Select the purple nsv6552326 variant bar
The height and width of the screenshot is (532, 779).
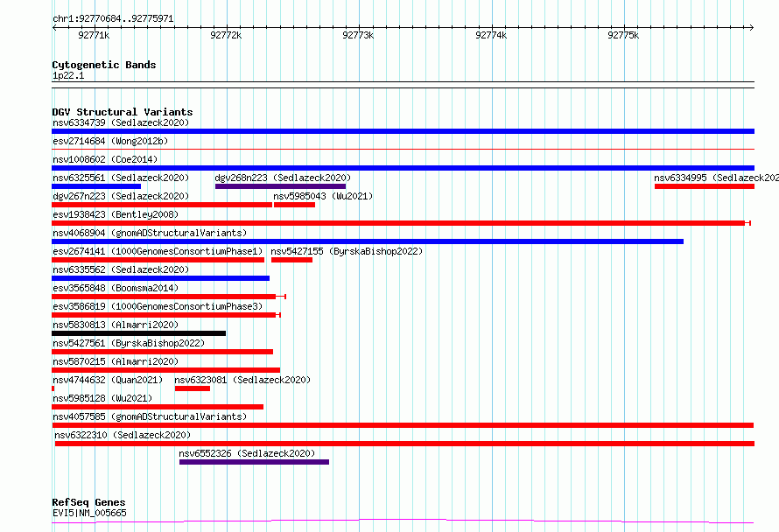(255, 462)
